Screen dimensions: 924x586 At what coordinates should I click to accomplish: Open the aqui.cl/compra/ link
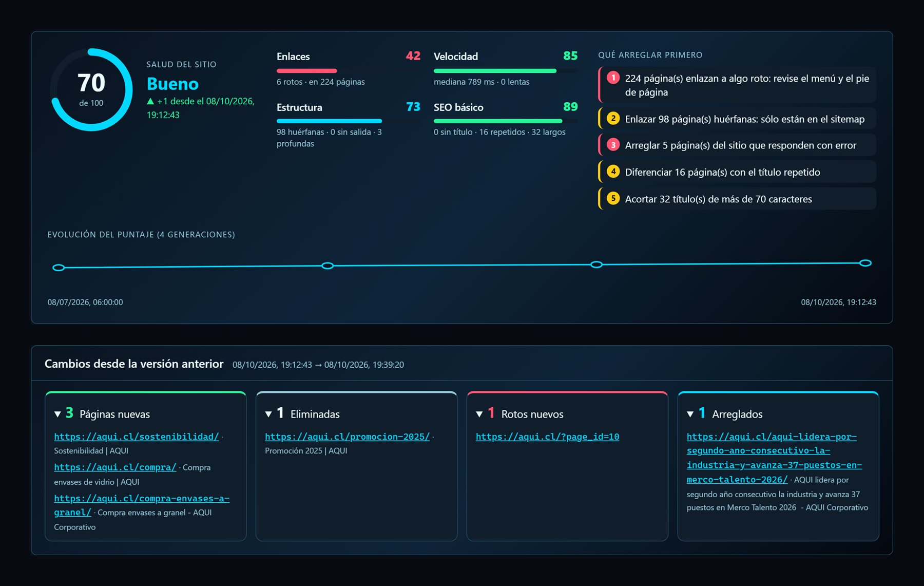click(x=115, y=467)
